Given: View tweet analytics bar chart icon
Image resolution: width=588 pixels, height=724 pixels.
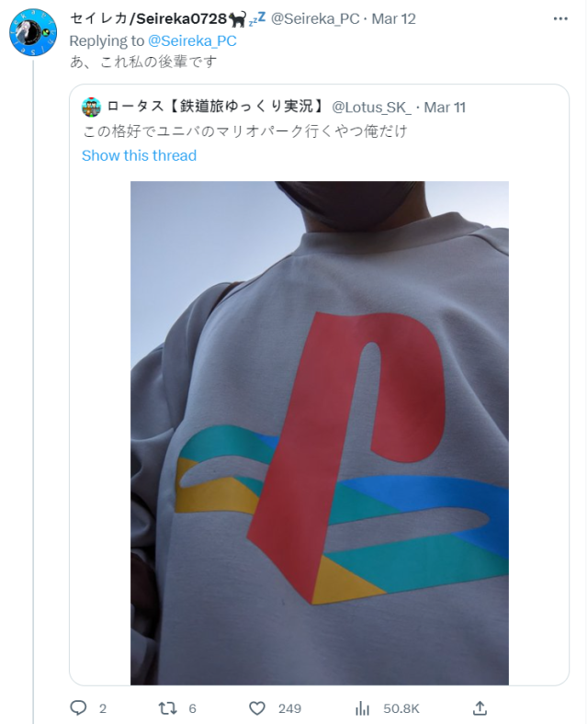Looking at the screenshot, I should pyautogui.click(x=362, y=707).
